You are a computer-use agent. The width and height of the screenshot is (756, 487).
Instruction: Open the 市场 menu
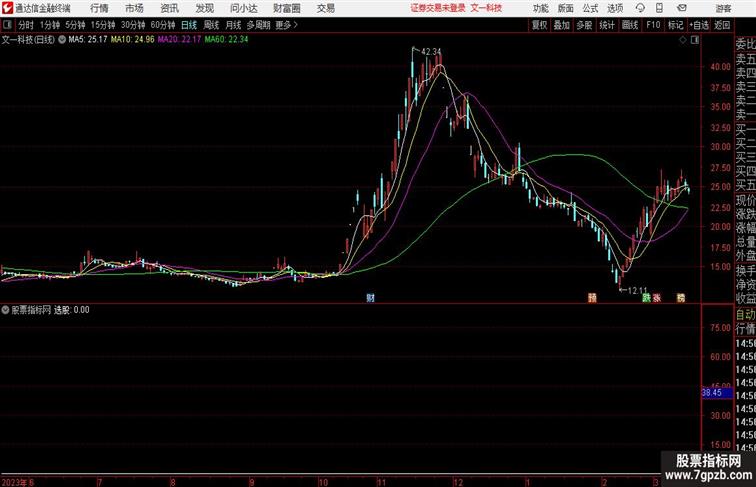[135, 8]
